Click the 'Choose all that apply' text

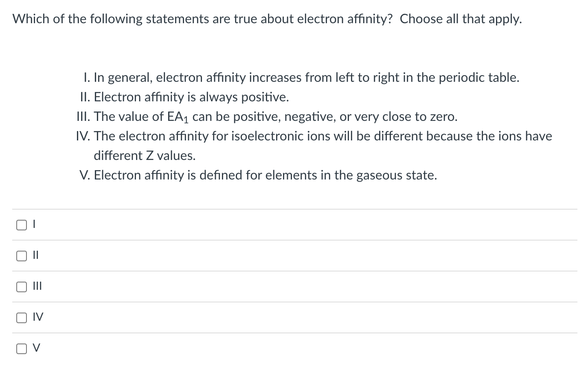pyautogui.click(x=461, y=19)
